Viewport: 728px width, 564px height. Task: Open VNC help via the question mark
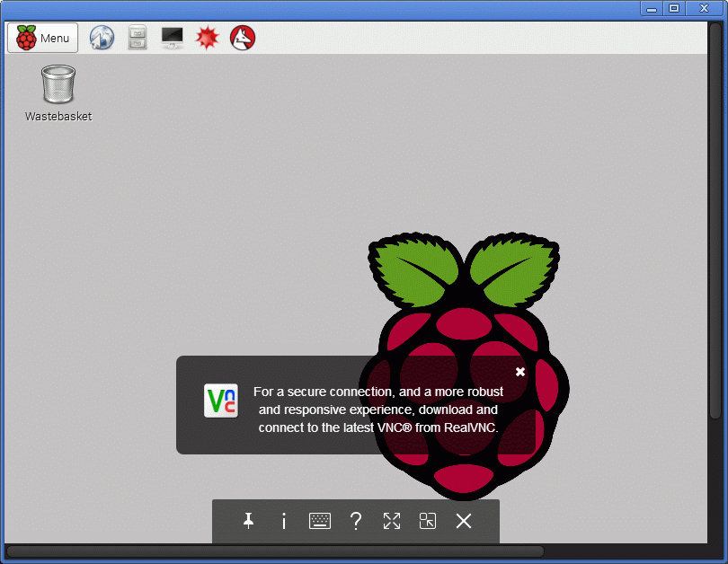click(356, 521)
